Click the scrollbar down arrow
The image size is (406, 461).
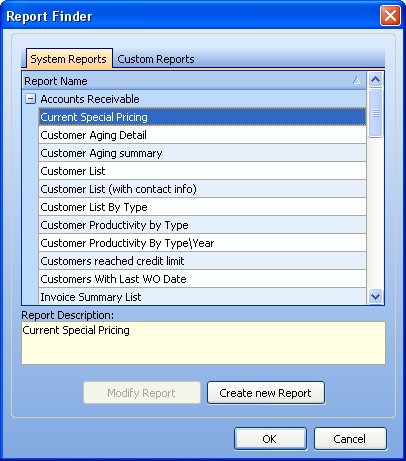[x=375, y=296]
